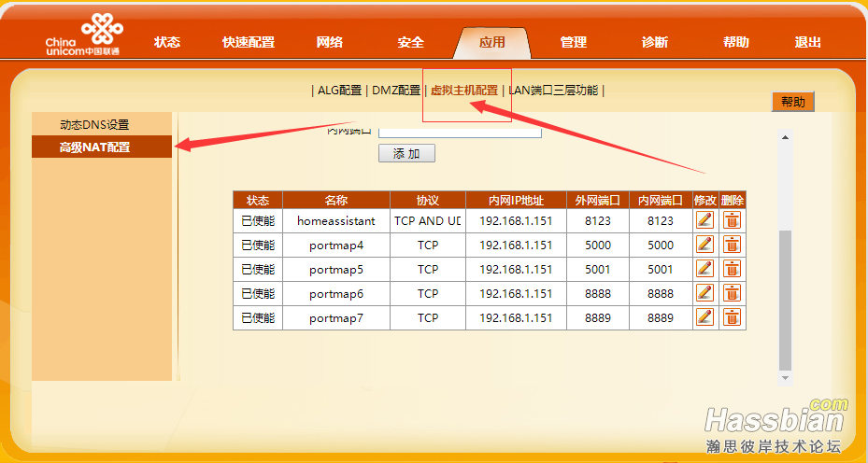
Task: Delete the homeassistant port mapping entry
Action: pos(732,220)
